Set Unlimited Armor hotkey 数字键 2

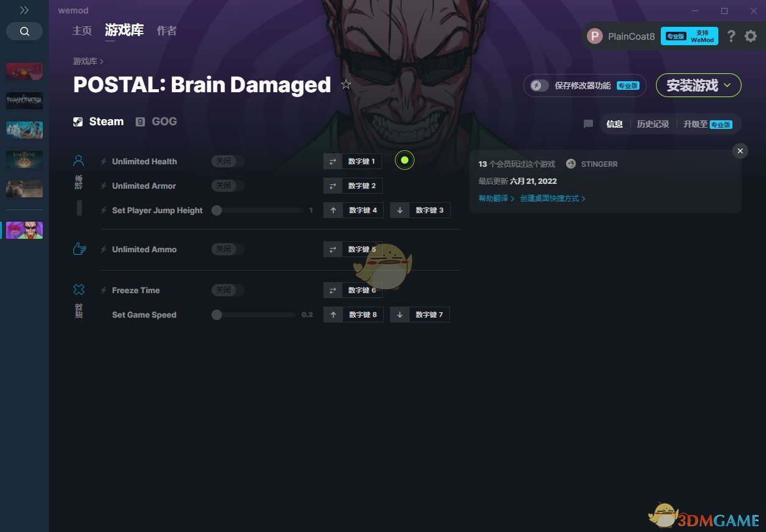tap(353, 186)
